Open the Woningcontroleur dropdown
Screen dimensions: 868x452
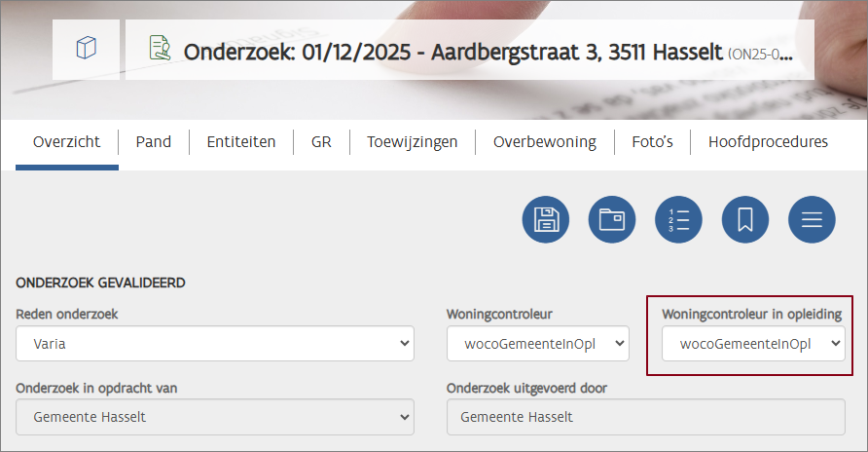[x=537, y=343]
